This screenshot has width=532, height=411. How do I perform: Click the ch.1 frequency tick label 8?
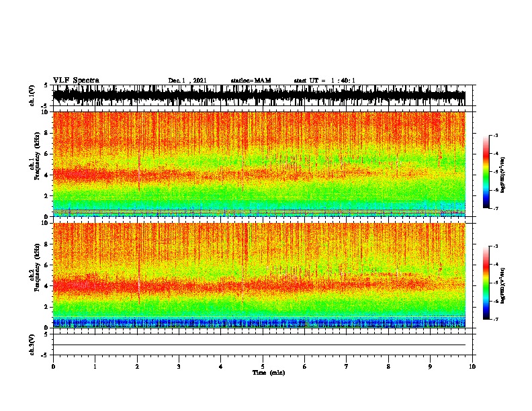coord(47,133)
